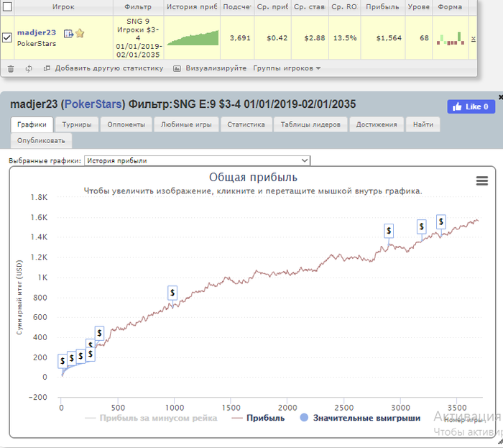The height and width of the screenshot is (448, 503).
Task: Open the Таблицы лидеров tab
Action: pyautogui.click(x=310, y=124)
